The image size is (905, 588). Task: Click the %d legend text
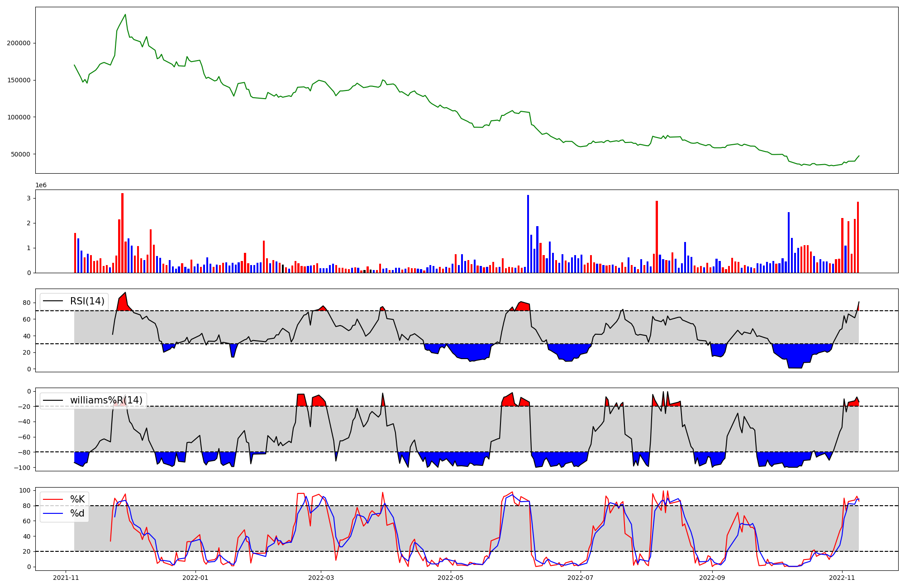[77, 513]
